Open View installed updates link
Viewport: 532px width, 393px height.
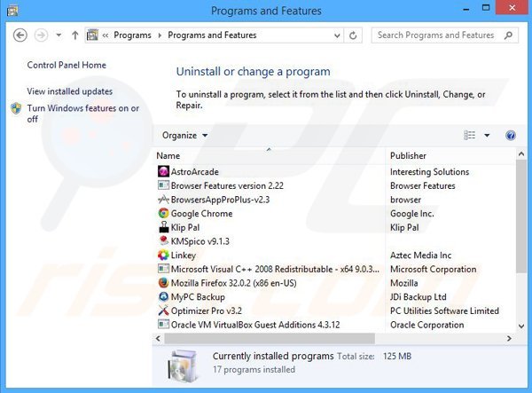pos(69,91)
